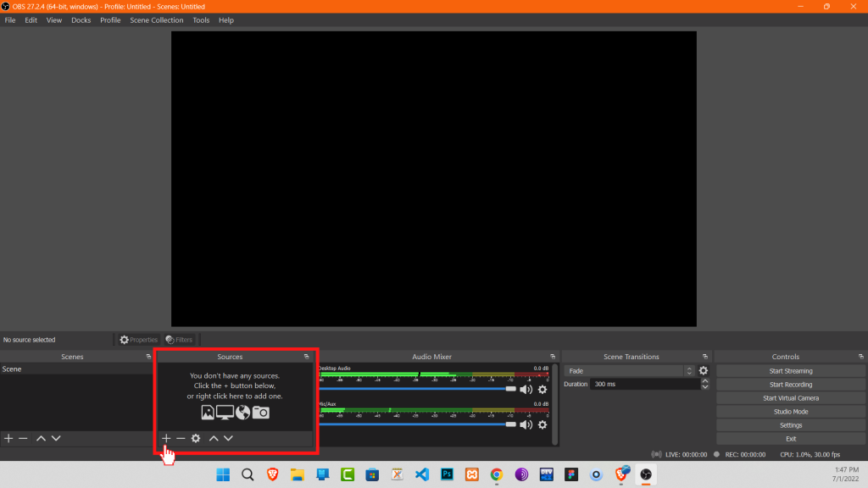Remove selected source with minus button
The height and width of the screenshot is (488, 868).
click(x=181, y=438)
